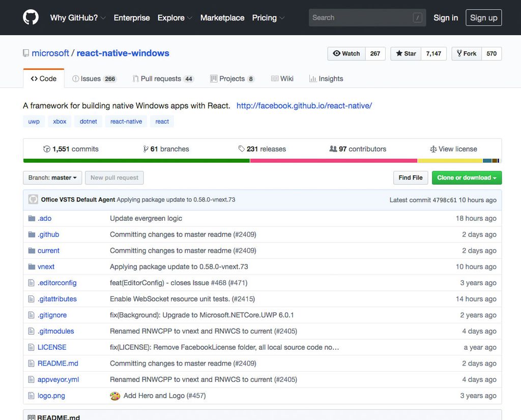Click the releases tag icon
The height and width of the screenshot is (420, 521).
241,148
